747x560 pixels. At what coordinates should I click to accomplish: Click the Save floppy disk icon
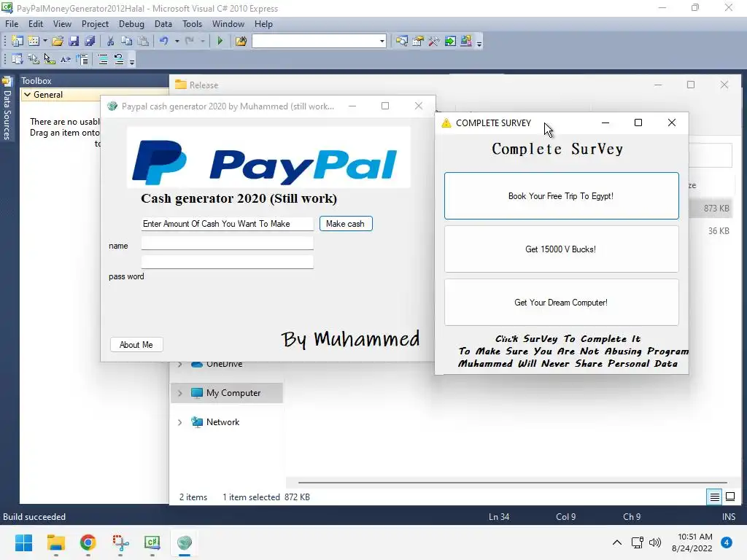point(74,42)
